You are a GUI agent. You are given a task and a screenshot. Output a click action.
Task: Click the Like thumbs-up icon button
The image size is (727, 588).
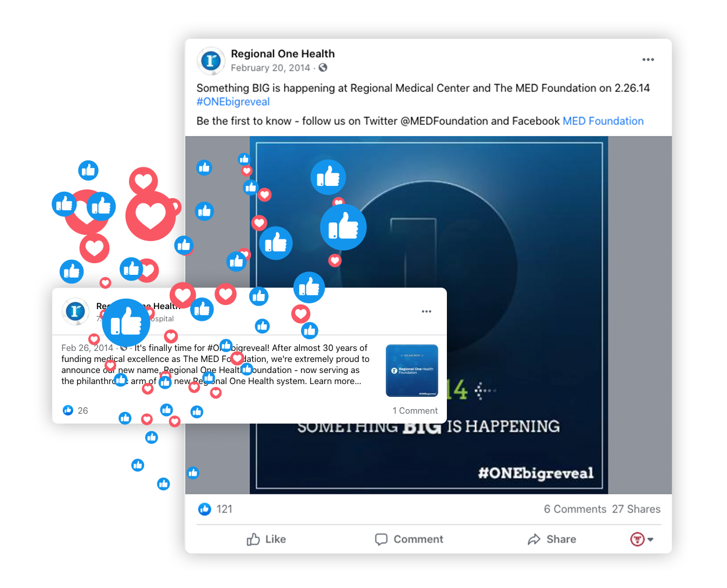(x=266, y=539)
